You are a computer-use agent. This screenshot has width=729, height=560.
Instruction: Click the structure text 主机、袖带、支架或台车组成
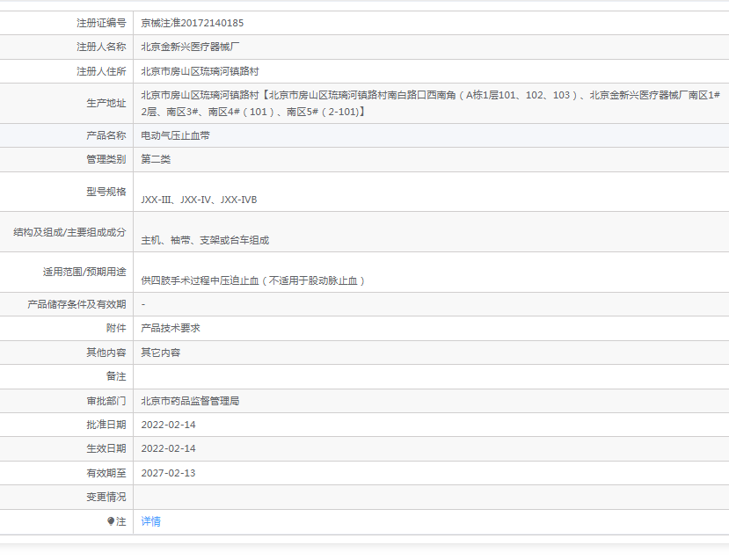click(205, 240)
